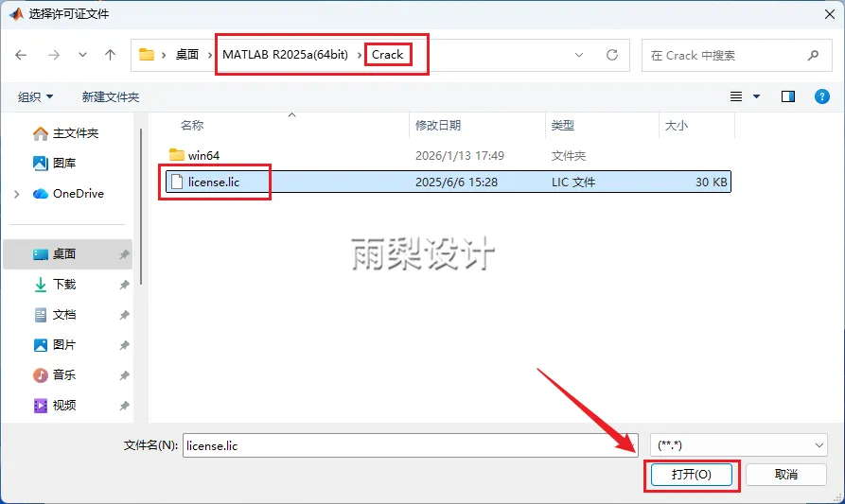The width and height of the screenshot is (845, 504).
Task: Create a folder with 新建文件夹
Action: [111, 96]
